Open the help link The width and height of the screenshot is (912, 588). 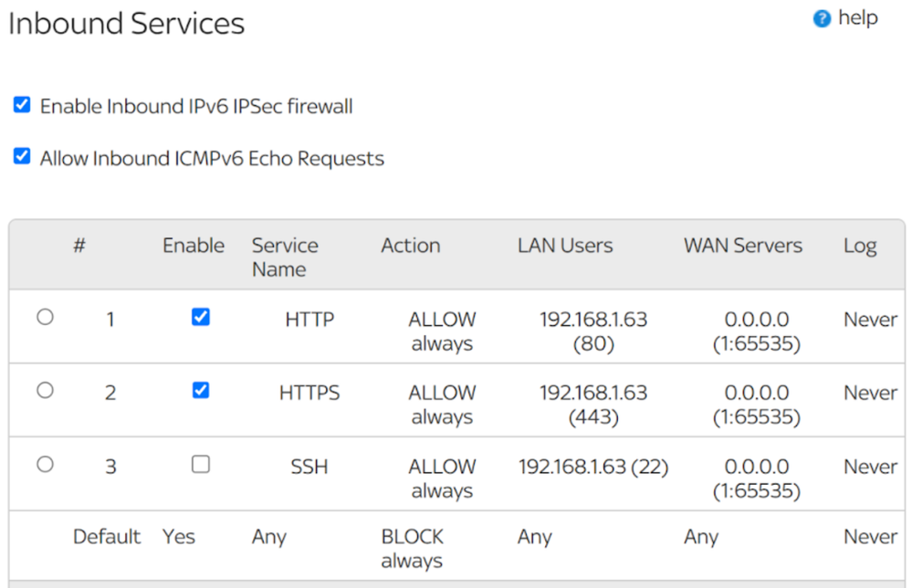pos(858,18)
